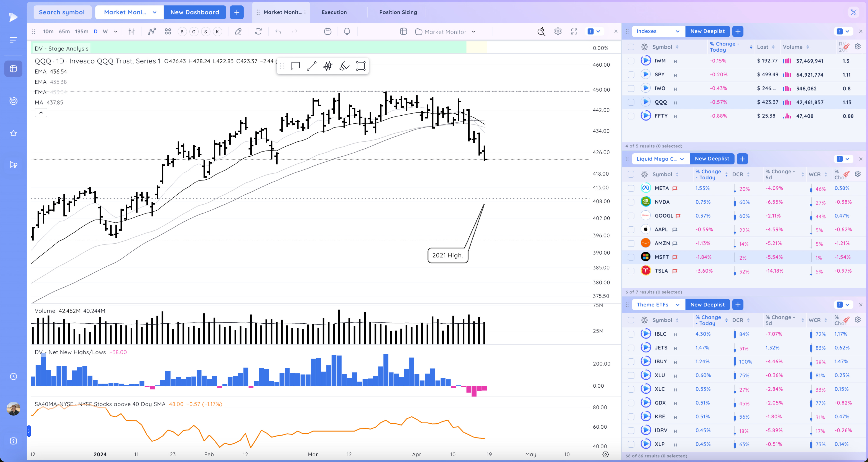
Task: Switch to the Position Sizing tab
Action: coord(398,12)
